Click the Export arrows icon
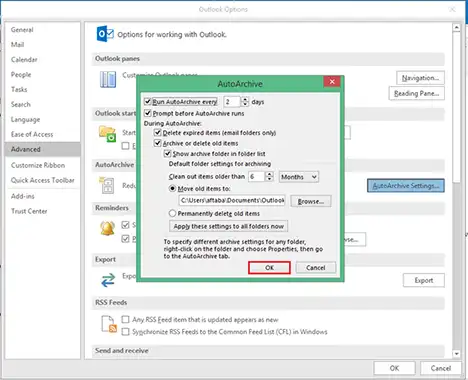This screenshot has width=468, height=380. pos(108,280)
